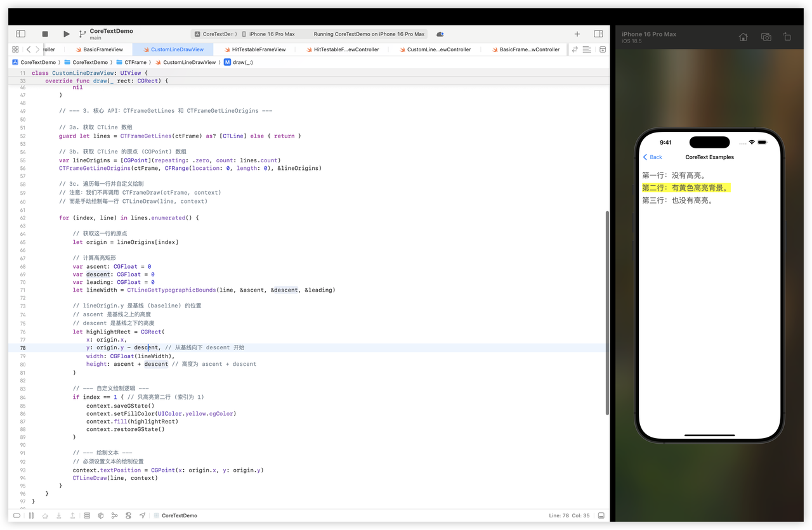This screenshot has height=530, width=812.
Task: Click the CoreTextDemo folder breadcrumb
Action: [x=86, y=63]
